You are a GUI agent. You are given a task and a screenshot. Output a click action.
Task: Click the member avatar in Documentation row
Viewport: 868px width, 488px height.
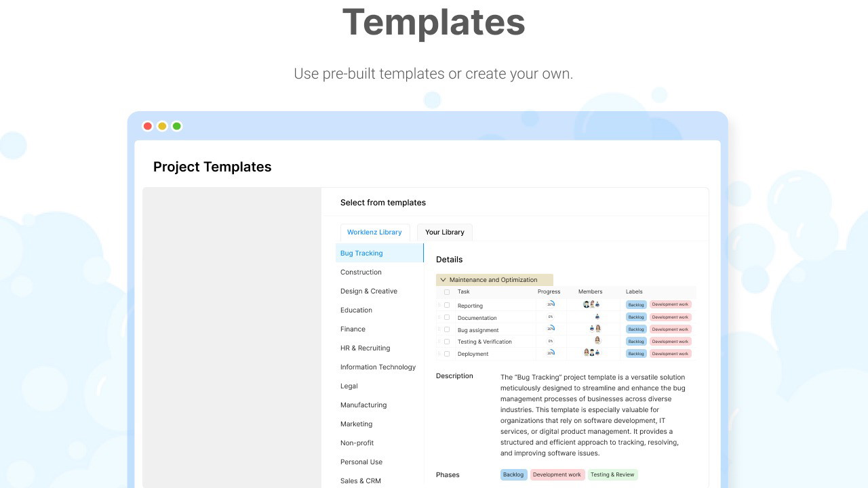[597, 317]
